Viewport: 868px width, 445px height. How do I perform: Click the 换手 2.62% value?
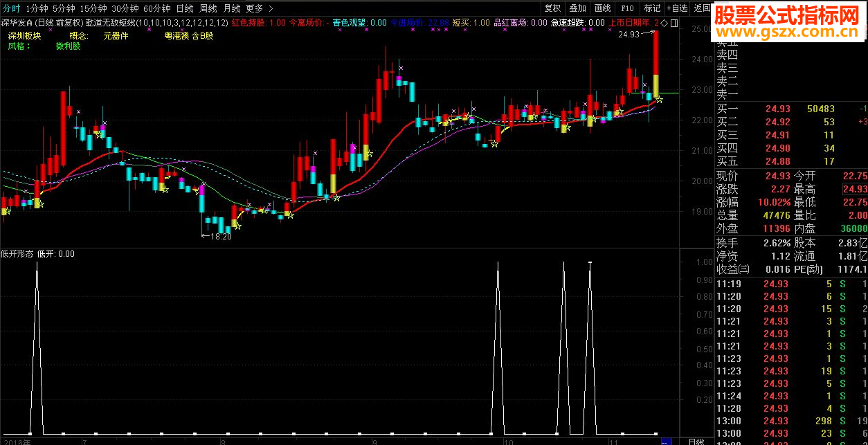[x=777, y=243]
